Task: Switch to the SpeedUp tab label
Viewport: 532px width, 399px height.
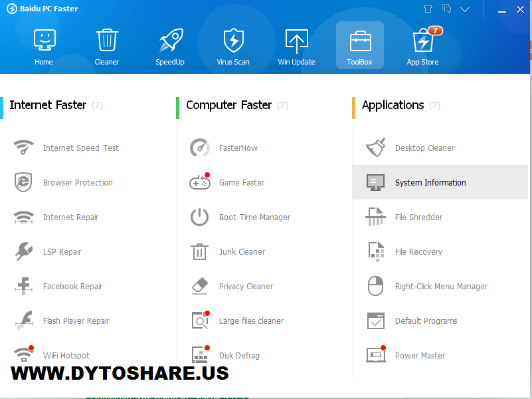Action: pos(170,62)
